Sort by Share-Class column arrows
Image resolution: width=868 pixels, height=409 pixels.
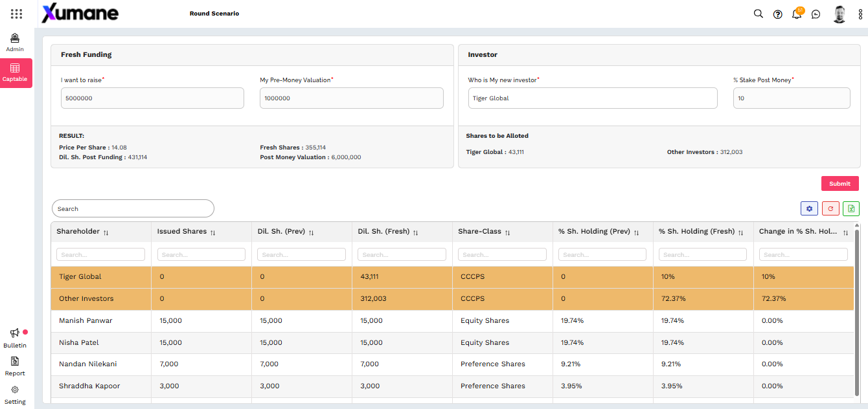[x=507, y=232]
